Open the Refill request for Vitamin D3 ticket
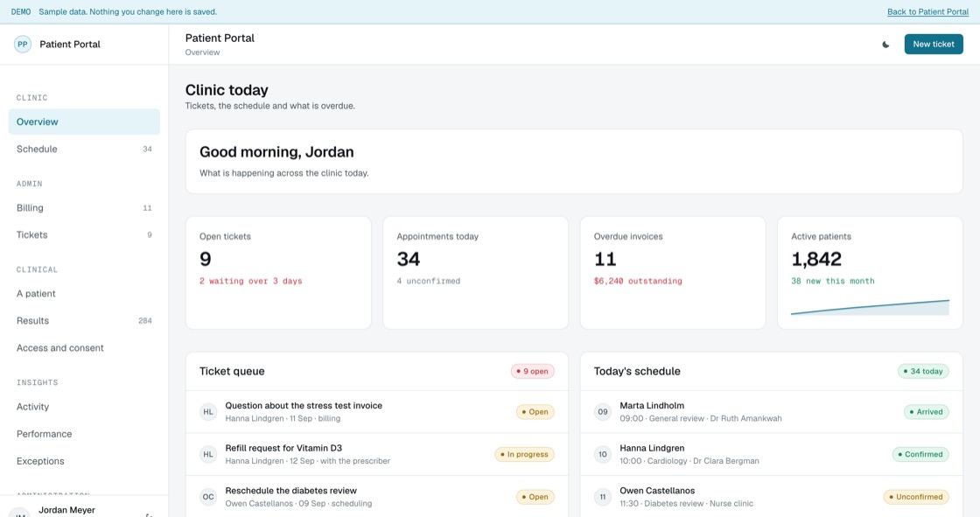The image size is (980, 517). coord(377,455)
